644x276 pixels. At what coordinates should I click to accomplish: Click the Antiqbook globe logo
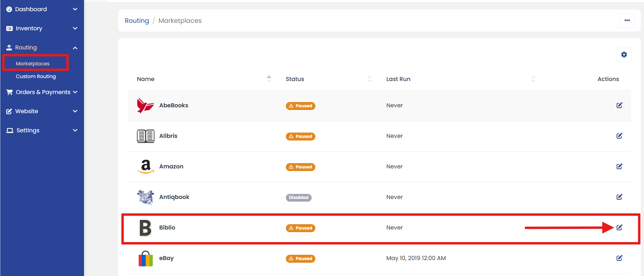click(x=146, y=197)
